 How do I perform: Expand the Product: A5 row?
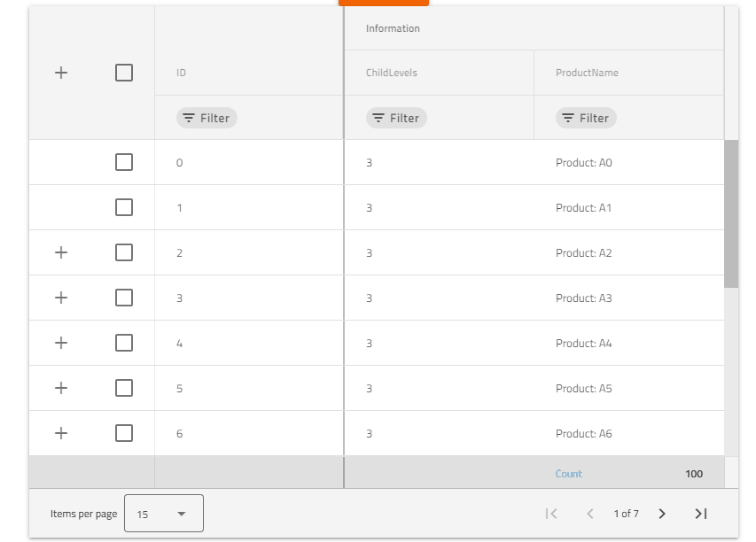coord(61,388)
